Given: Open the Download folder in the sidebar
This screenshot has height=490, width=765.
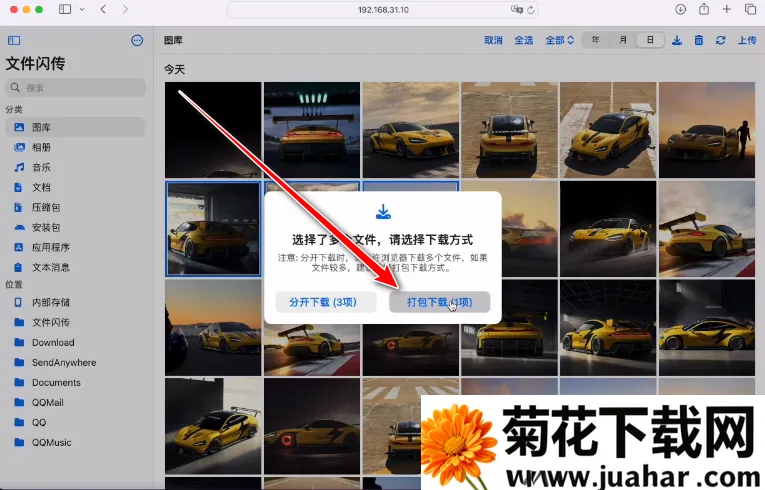Looking at the screenshot, I should coord(53,342).
